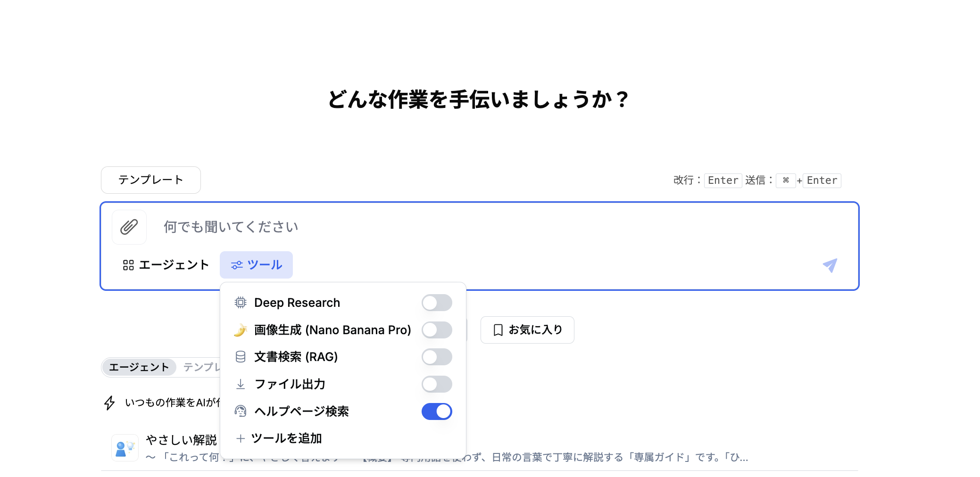The width and height of the screenshot is (980, 477).
Task: Click the paper plane send icon
Action: click(830, 265)
